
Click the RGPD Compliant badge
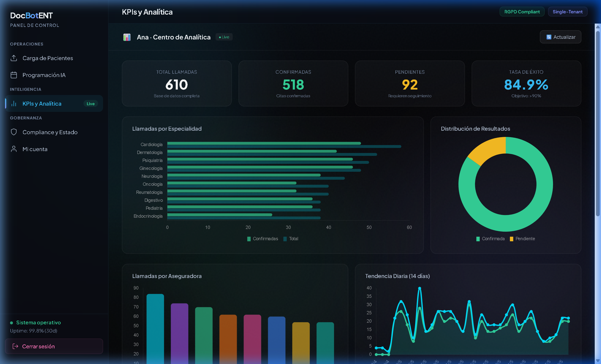(522, 12)
